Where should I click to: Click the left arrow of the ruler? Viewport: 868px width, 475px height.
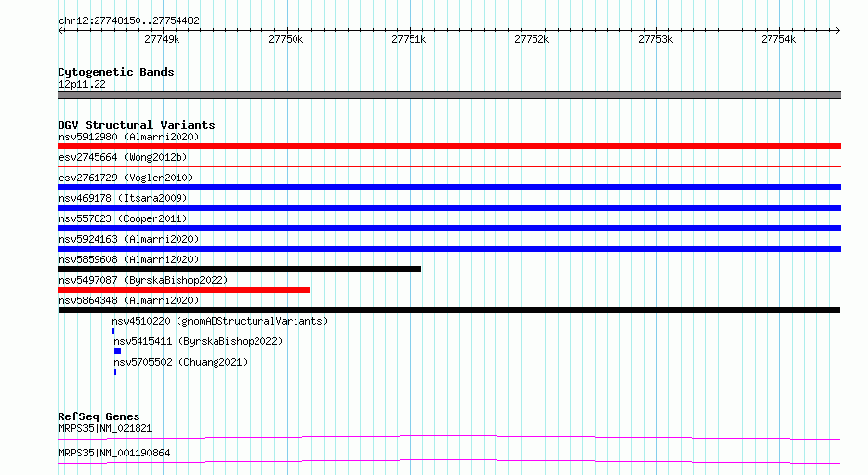coord(60,31)
